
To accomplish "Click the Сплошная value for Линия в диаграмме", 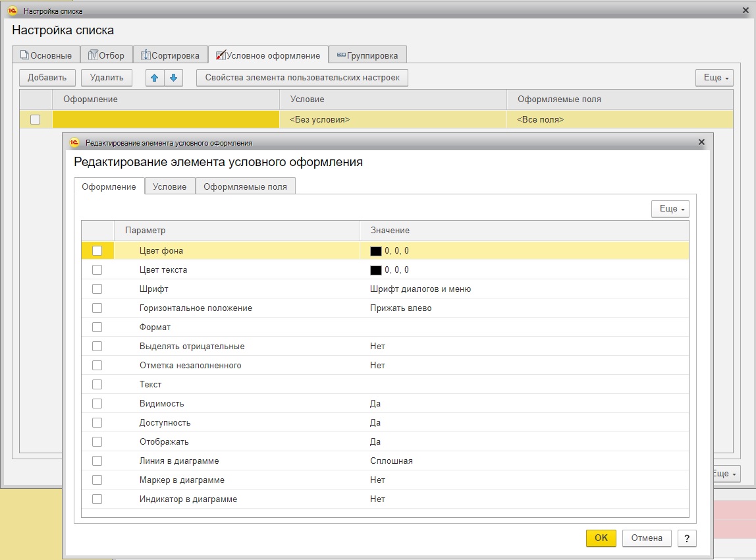I will pos(391,461).
